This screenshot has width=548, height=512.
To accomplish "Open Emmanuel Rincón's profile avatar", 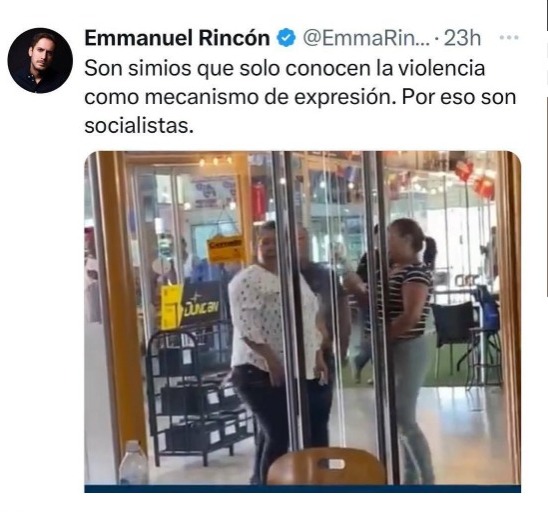I will [40, 60].
